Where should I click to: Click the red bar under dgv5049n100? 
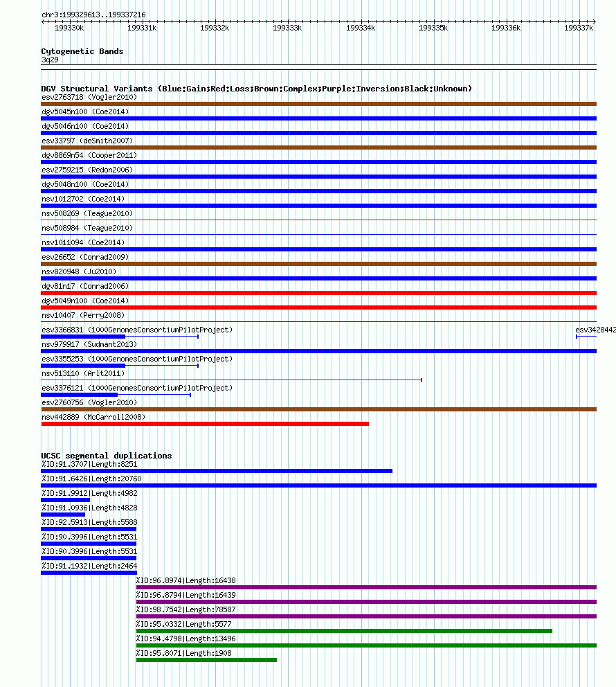click(318, 307)
